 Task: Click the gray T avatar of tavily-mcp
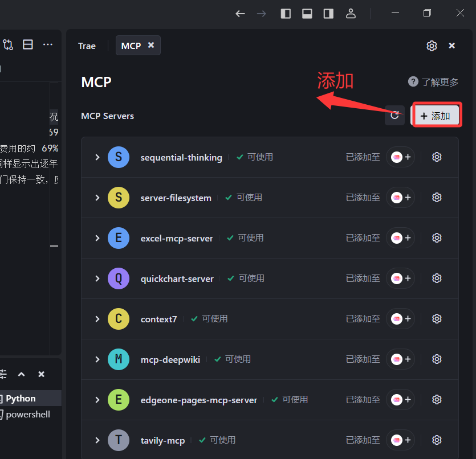[x=119, y=440]
